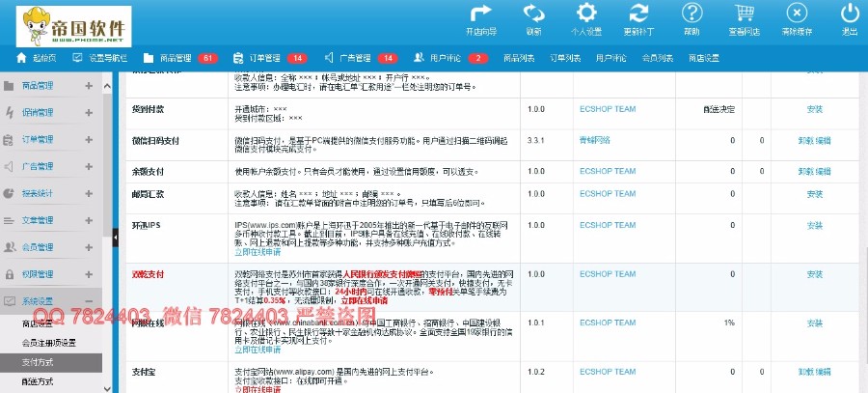
Task: Expand the sidebar 商品管理 plus sign
Action: (x=89, y=86)
